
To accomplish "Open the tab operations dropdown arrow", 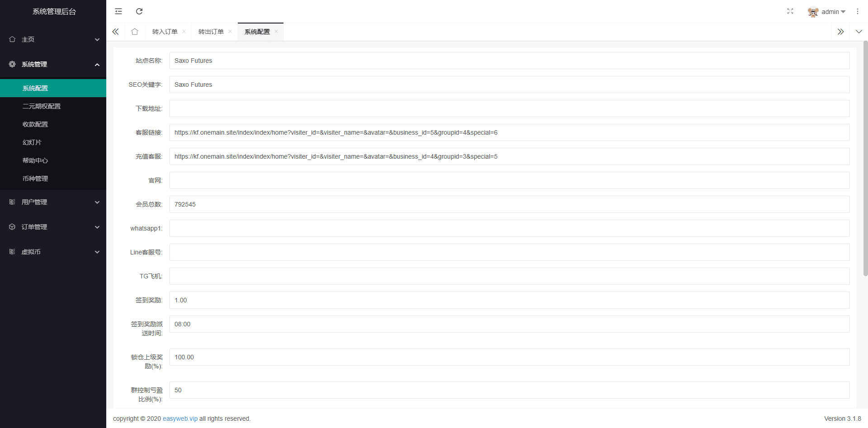I will 859,32.
